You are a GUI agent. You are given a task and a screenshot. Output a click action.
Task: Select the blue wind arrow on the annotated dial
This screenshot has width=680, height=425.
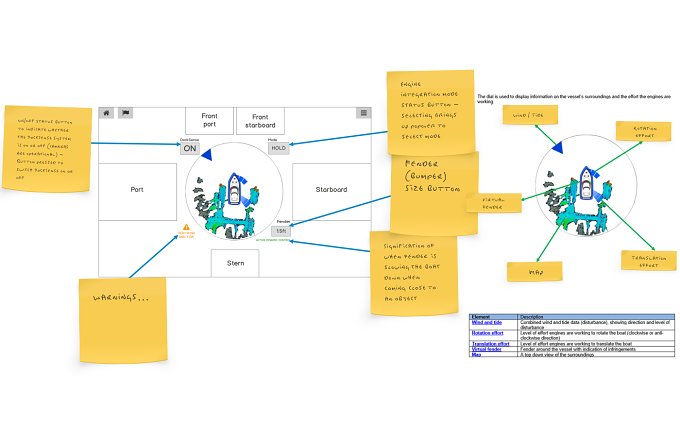pyautogui.click(x=558, y=147)
